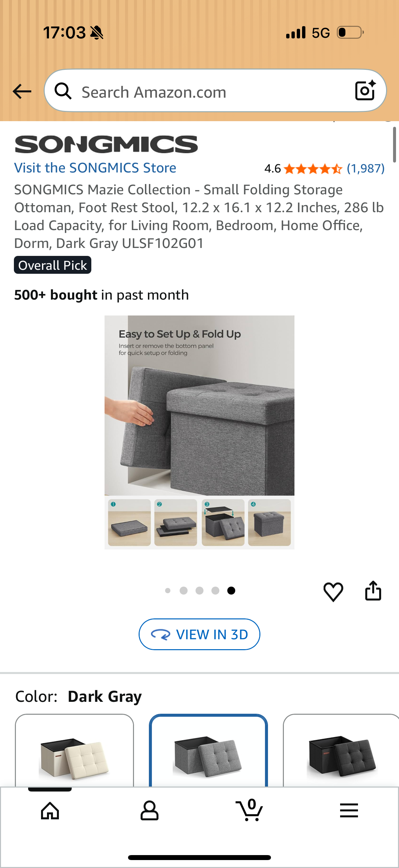Open account profile tab
This screenshot has height=868, width=399.
(150, 810)
